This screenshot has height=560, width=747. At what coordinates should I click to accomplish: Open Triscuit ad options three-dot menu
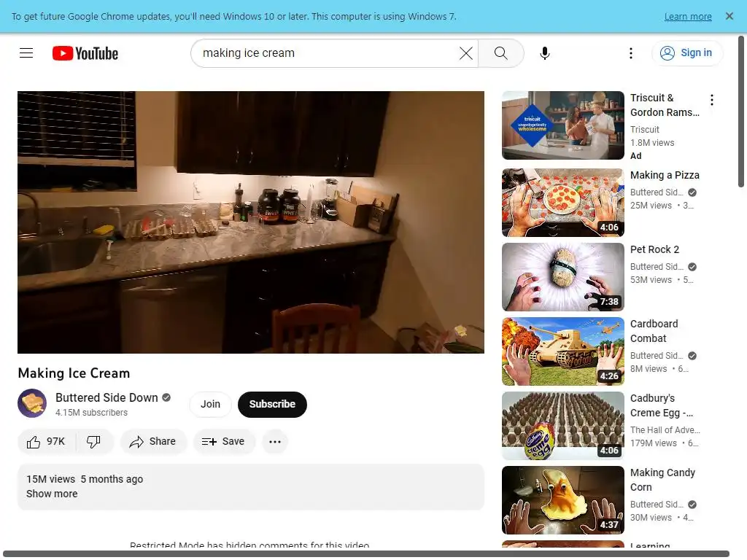pos(712,100)
